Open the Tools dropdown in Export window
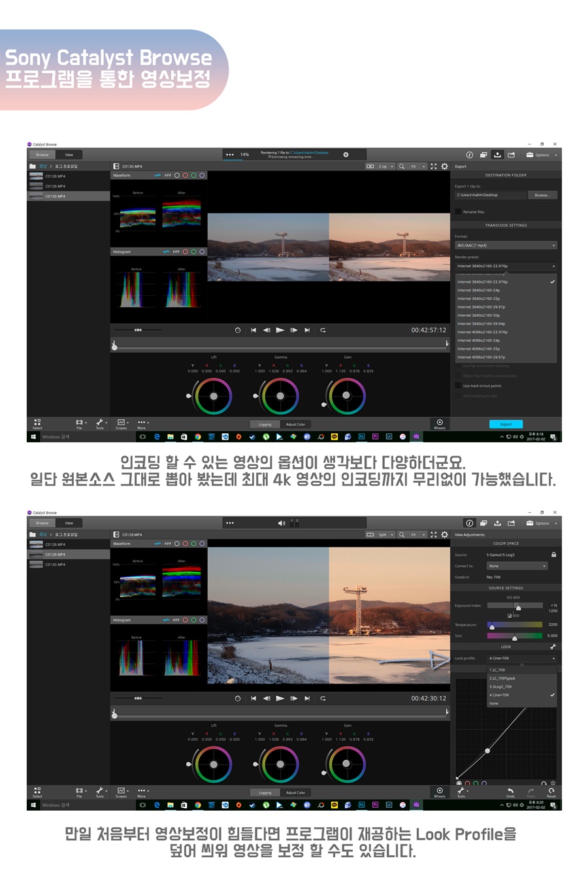Viewport: 588px width, 882px height. [101, 424]
